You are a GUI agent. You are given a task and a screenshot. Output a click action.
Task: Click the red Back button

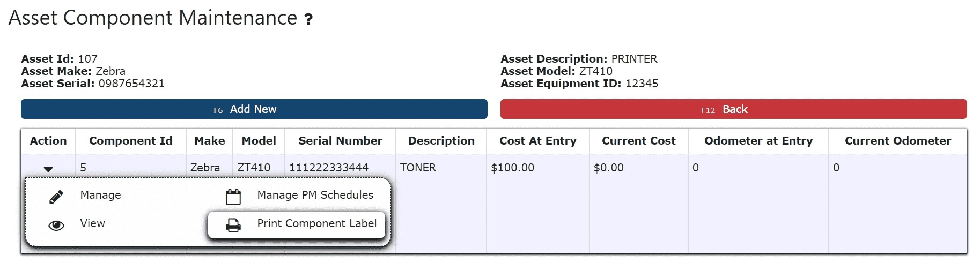tap(734, 109)
